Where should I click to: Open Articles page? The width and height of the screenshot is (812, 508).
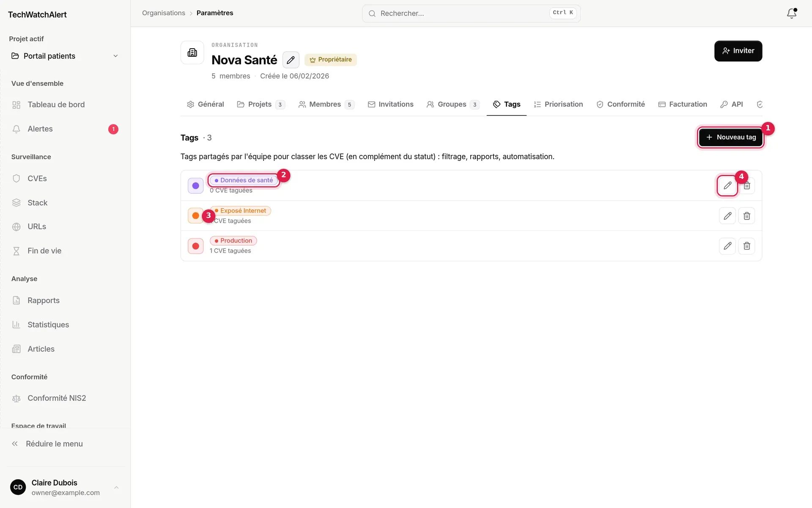click(x=65, y=349)
